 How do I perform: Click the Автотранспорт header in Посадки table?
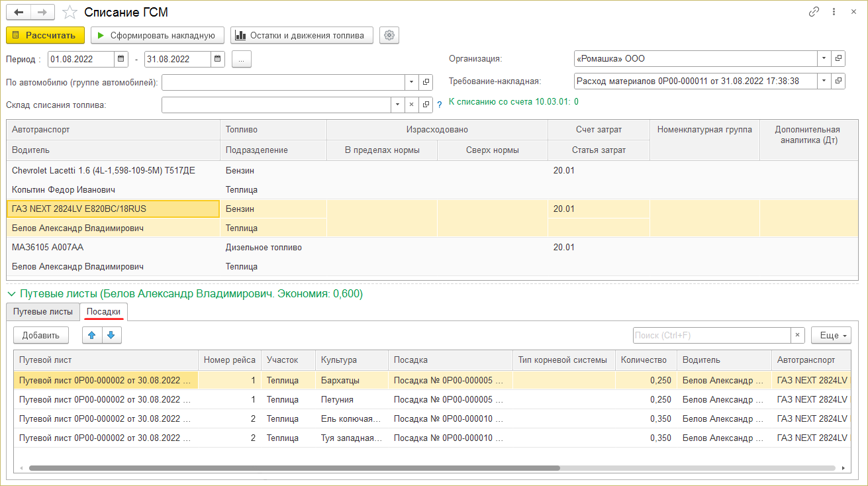[x=812, y=360]
